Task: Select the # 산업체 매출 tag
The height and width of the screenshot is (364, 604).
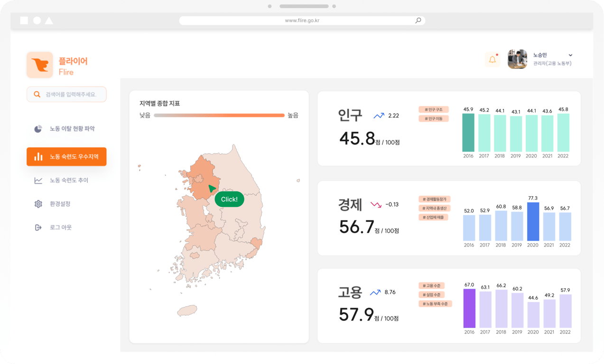Action: coord(434,217)
